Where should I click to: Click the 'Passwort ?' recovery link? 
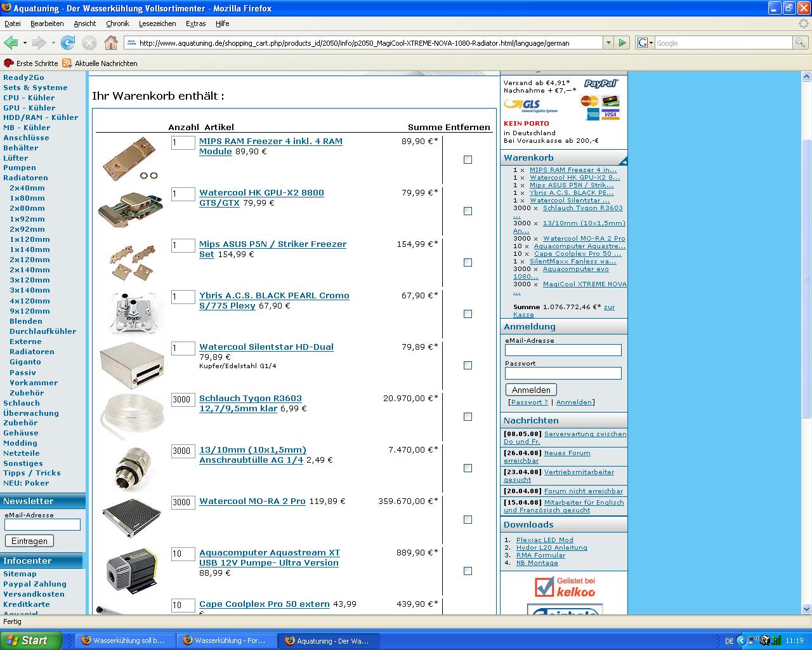[x=529, y=402]
